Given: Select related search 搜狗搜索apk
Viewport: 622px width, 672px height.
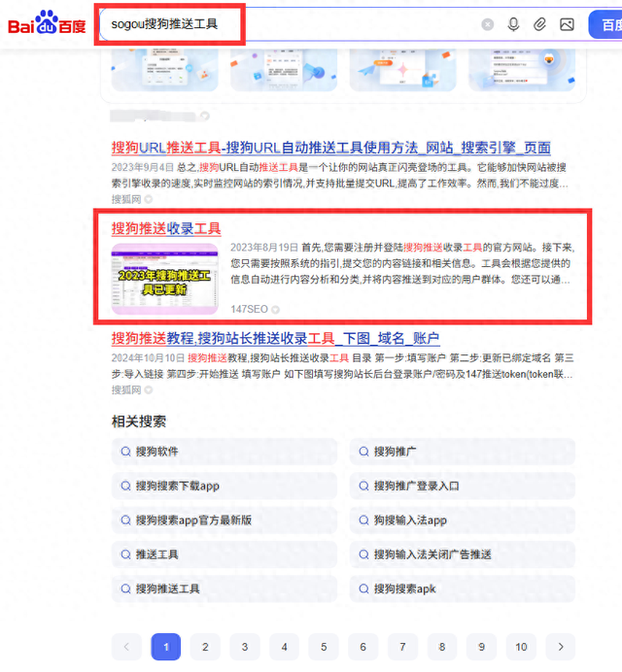Looking at the screenshot, I should (x=463, y=588).
